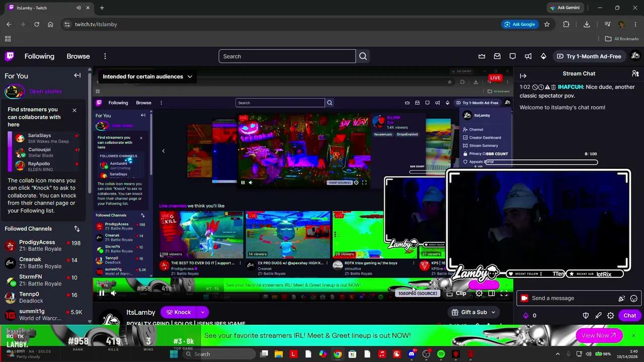This screenshot has width=644, height=362.
Task: Open the Twitch more options menu
Action: pyautogui.click(x=105, y=56)
